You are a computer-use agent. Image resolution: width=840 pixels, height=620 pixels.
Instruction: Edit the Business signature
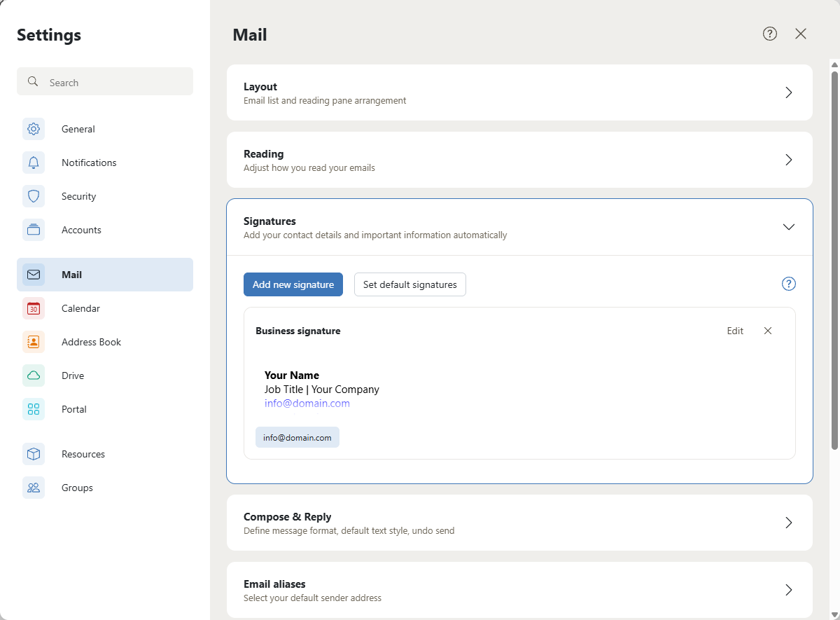point(735,331)
